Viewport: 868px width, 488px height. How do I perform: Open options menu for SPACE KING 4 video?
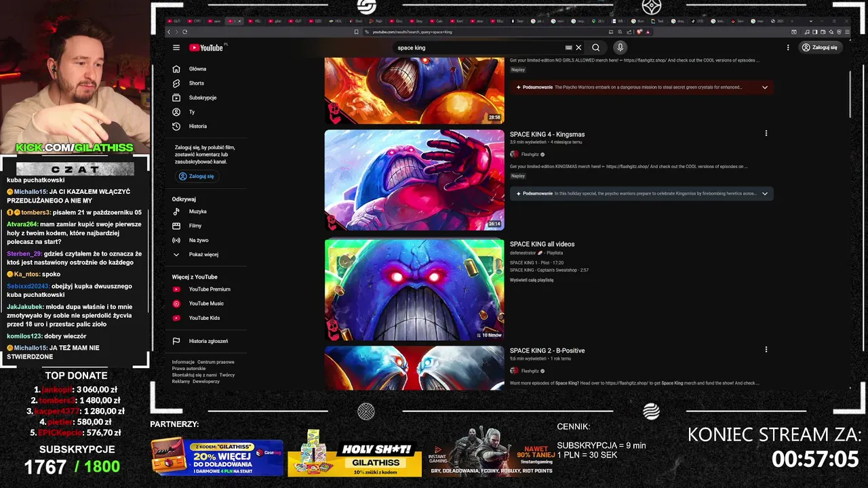[766, 134]
